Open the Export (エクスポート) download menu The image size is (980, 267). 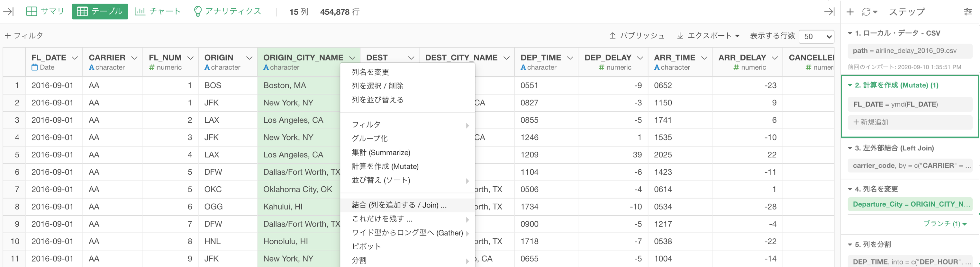click(x=708, y=36)
